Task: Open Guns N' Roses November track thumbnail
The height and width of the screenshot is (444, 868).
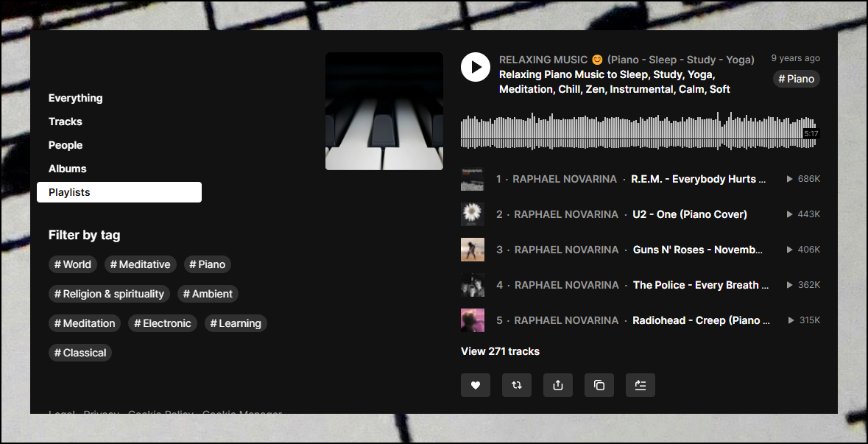Action: click(x=473, y=250)
